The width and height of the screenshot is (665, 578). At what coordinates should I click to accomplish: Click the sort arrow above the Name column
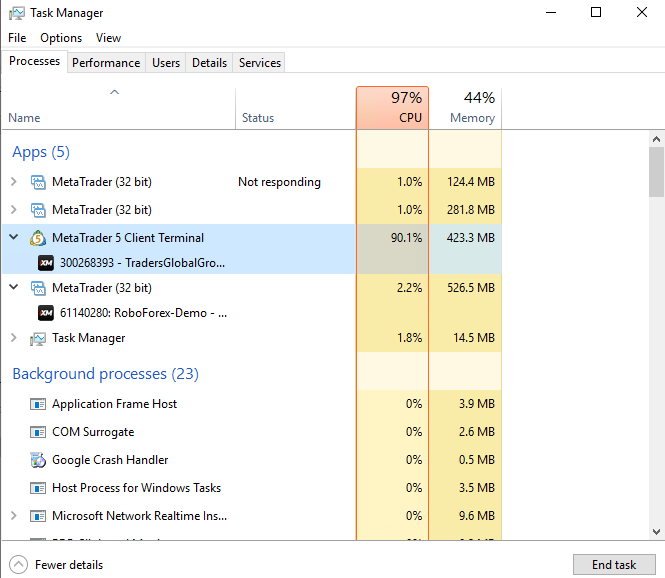[x=115, y=92]
